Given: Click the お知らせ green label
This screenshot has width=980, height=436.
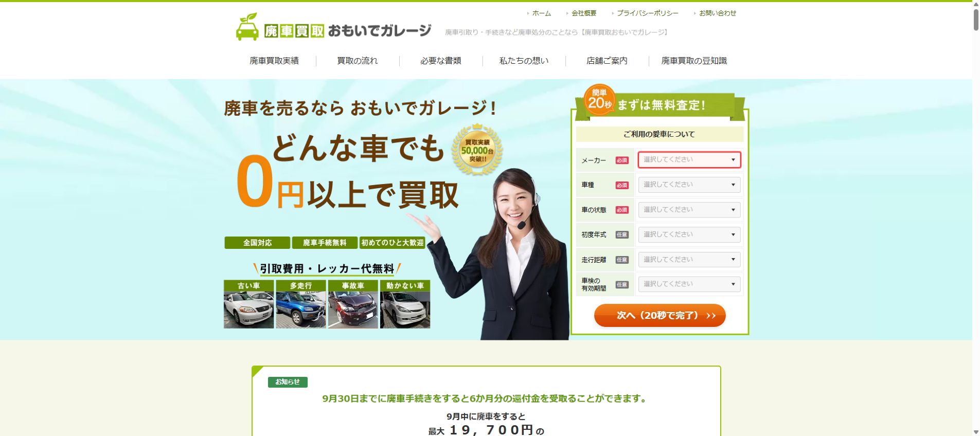Looking at the screenshot, I should pos(288,382).
